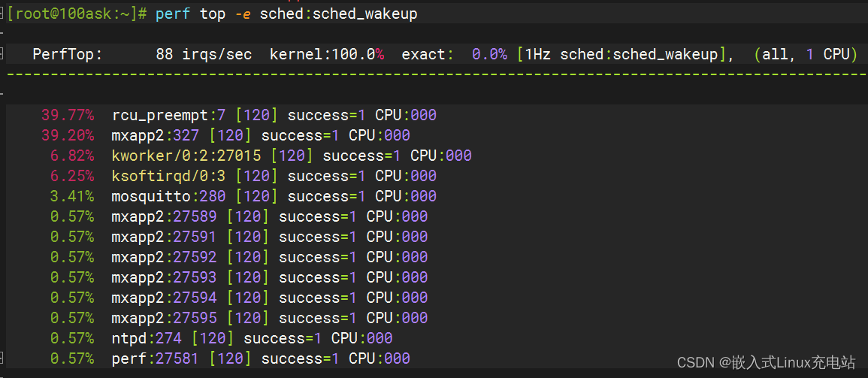Click the "ksoftirqd/0:3" row entry
Image resolution: width=868 pixels, height=378 pixels.
point(168,176)
